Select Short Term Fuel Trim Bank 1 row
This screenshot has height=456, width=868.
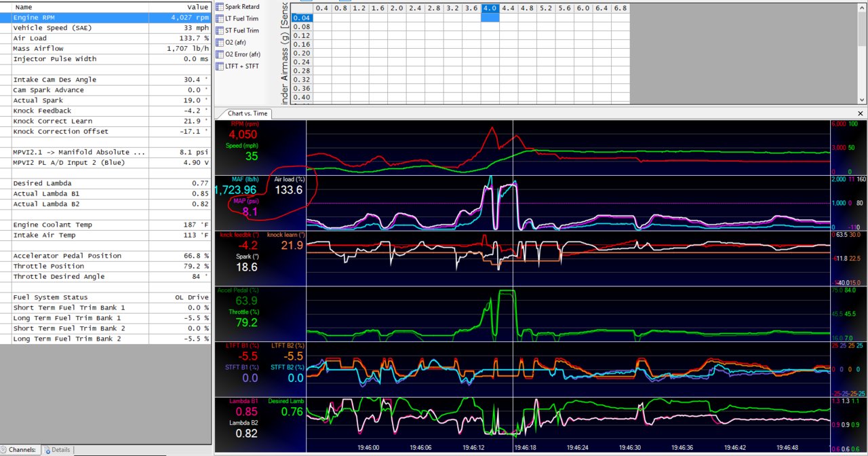click(x=106, y=307)
